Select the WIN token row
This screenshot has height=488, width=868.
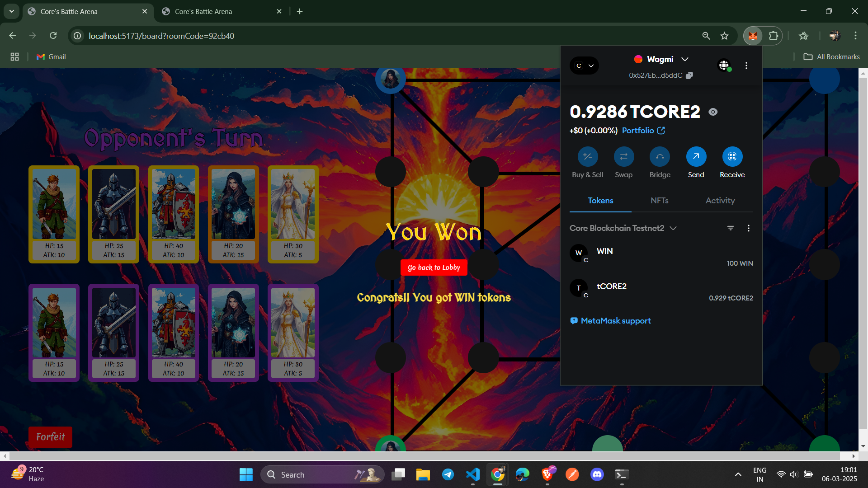coord(661,256)
